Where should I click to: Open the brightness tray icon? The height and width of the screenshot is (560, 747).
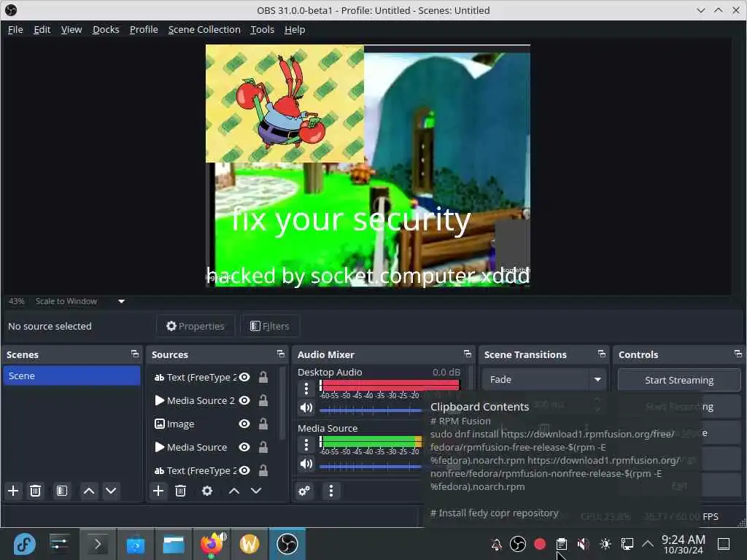click(605, 544)
